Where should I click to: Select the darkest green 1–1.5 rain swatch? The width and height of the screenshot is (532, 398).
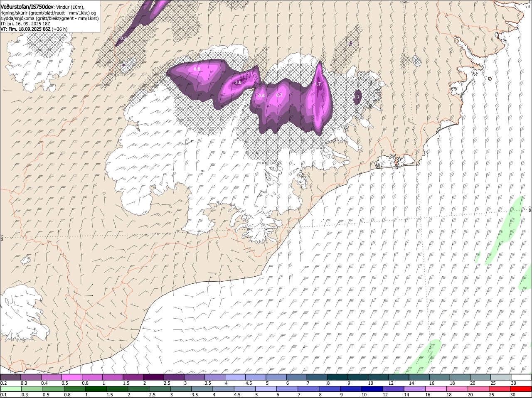[96, 389]
